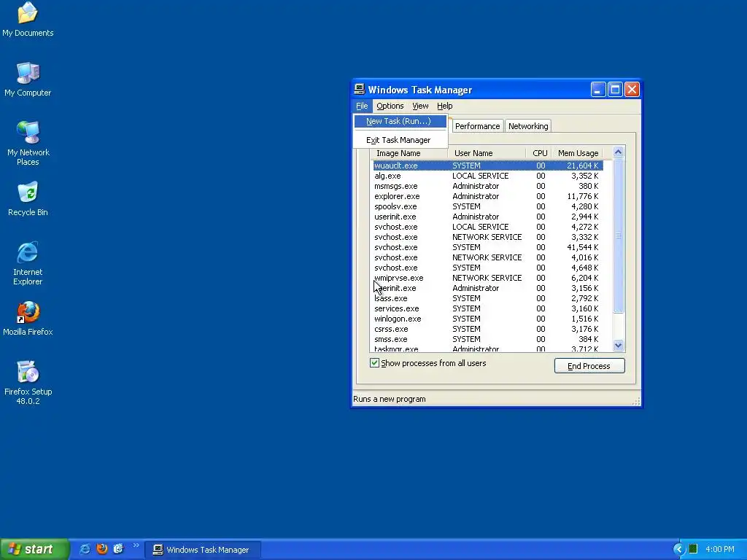The height and width of the screenshot is (560, 747).
Task: Select the smss.exe process
Action: point(488,340)
